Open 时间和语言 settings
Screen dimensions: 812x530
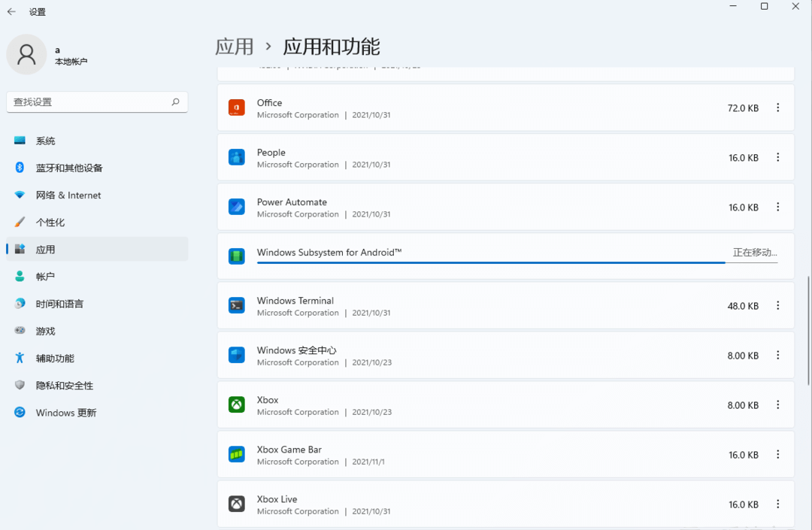97,304
